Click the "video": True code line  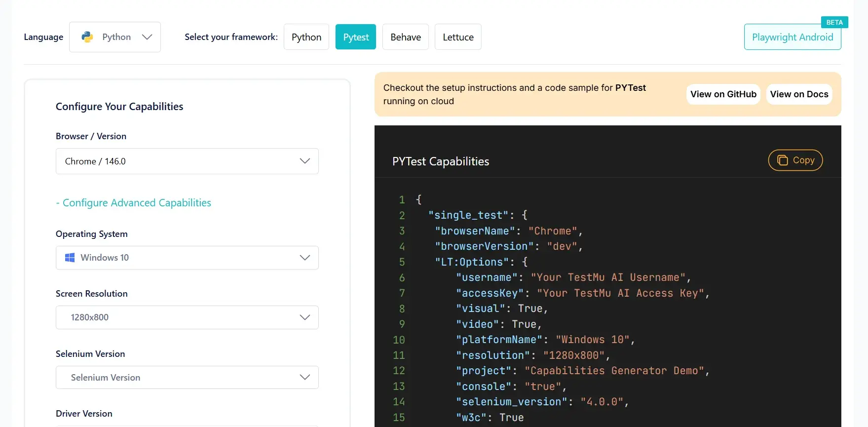[499, 324]
